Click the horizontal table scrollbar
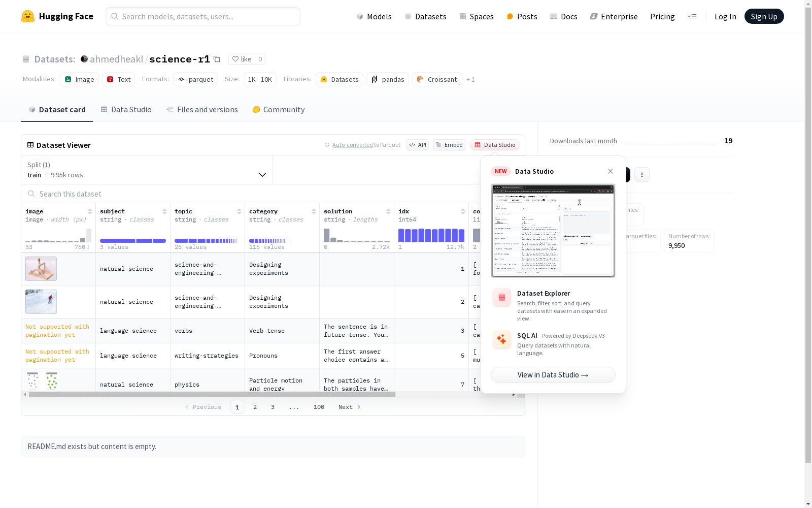Image resolution: width=812 pixels, height=508 pixels. (x=212, y=394)
